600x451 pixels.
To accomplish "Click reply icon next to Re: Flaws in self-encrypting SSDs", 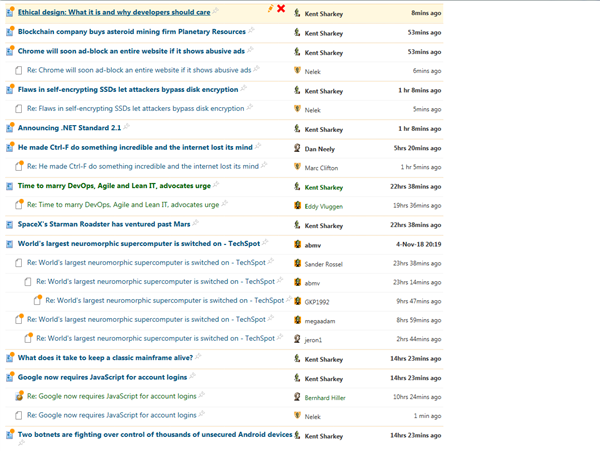I will tap(18, 109).
